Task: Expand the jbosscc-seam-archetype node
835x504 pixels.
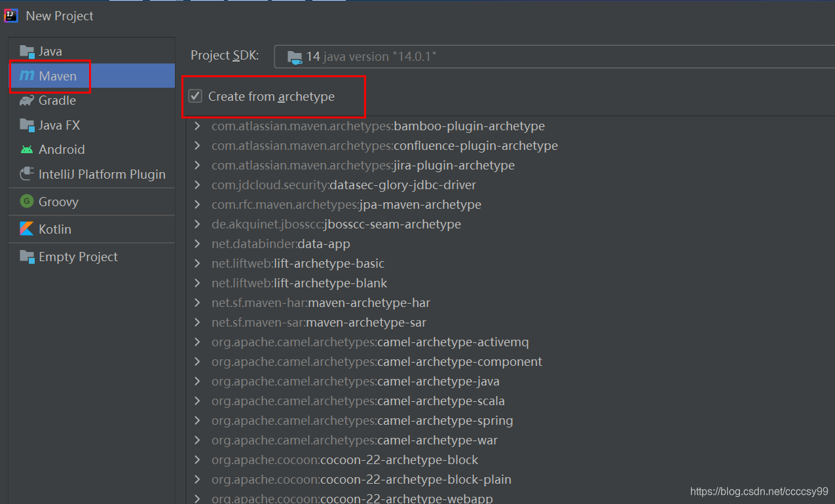Action: [x=198, y=225]
